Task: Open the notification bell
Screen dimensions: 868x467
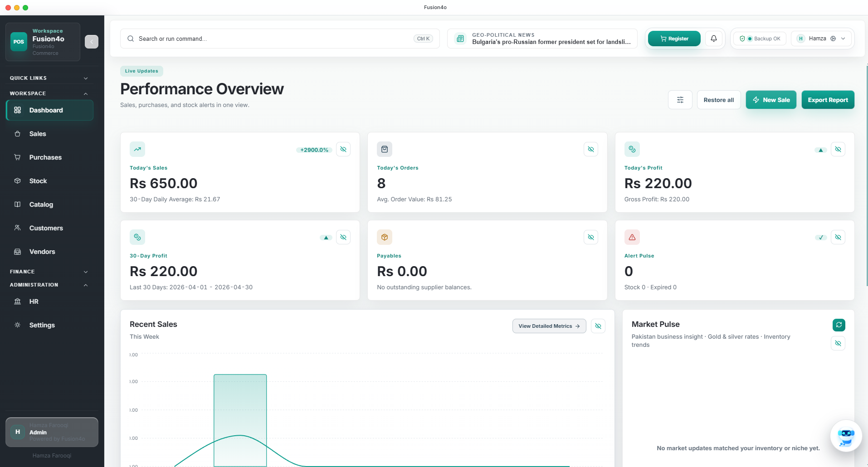Action: click(x=713, y=39)
